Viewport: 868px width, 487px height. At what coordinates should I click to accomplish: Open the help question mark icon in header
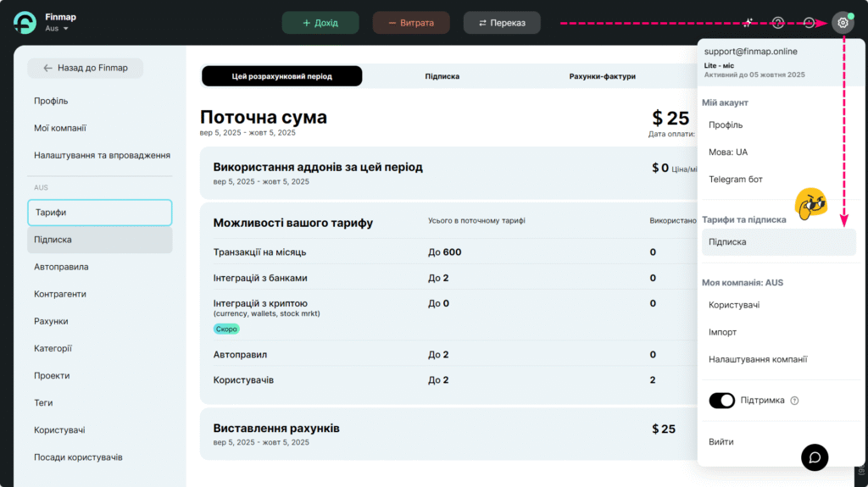[x=778, y=23]
